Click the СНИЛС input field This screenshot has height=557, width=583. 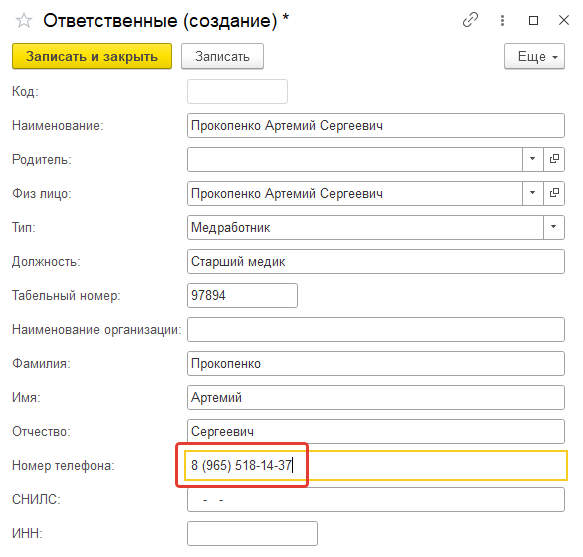click(376, 500)
